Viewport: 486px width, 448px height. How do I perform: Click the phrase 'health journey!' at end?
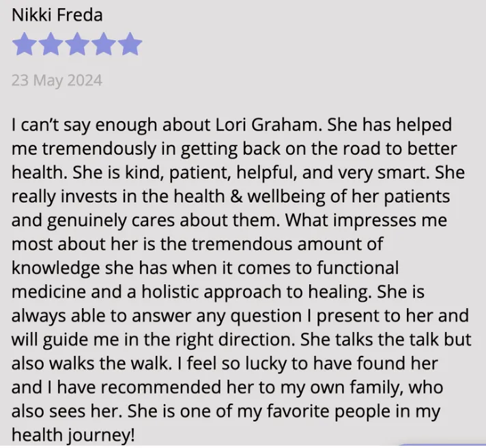point(73,435)
